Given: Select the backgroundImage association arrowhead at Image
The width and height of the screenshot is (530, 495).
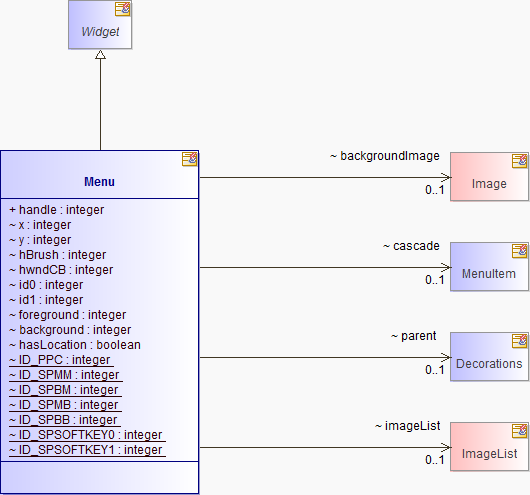Looking at the screenshot, I should pos(446,177).
